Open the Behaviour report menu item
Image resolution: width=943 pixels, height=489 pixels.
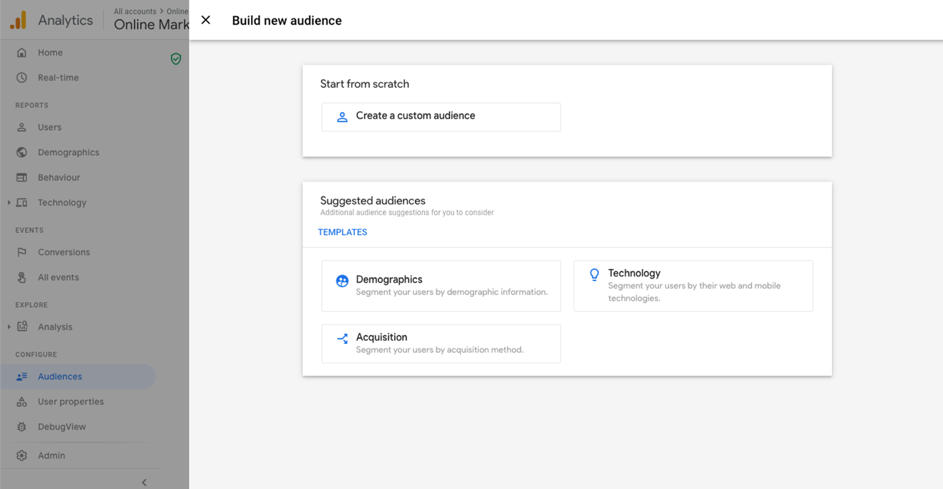(x=58, y=178)
